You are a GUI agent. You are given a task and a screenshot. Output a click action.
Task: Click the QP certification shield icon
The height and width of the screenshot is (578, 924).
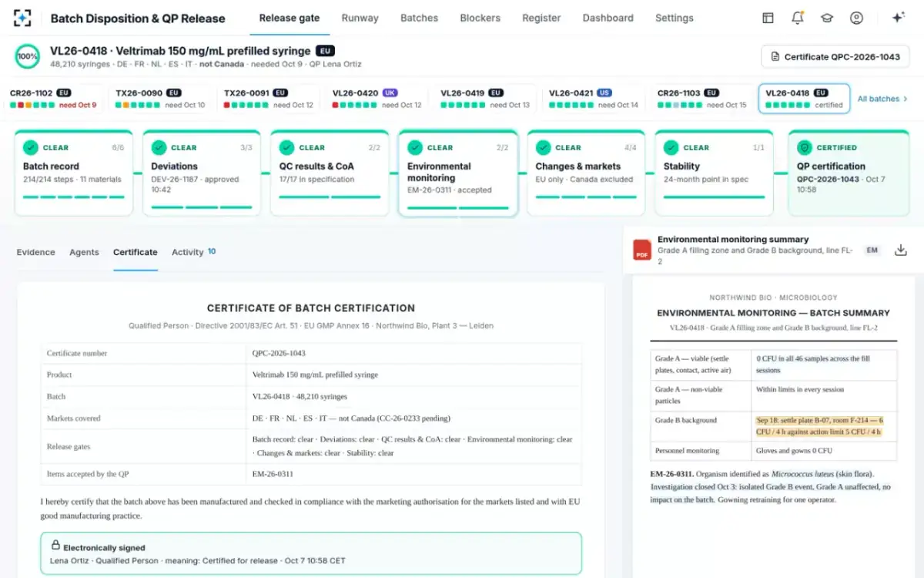804,147
